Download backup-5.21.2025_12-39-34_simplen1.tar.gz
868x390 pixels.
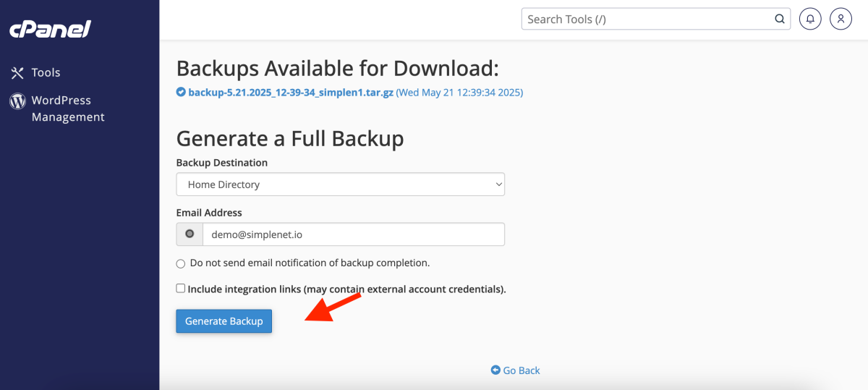(x=291, y=93)
